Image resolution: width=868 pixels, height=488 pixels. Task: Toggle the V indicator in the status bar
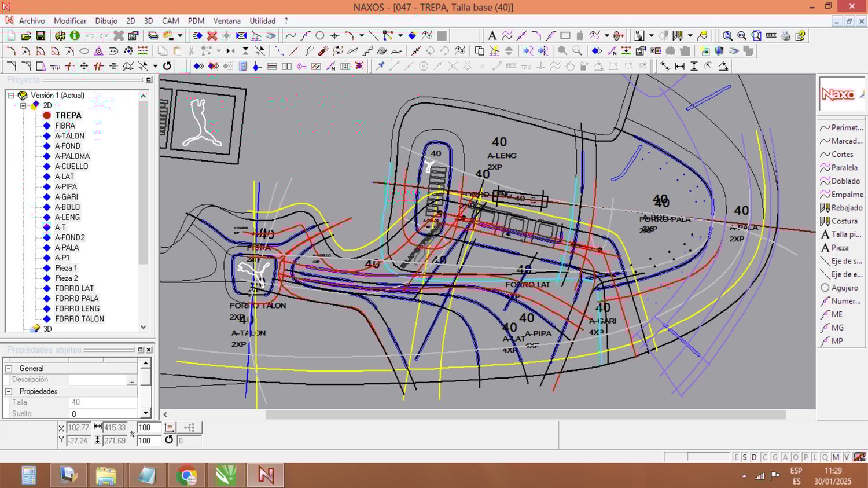point(847,457)
